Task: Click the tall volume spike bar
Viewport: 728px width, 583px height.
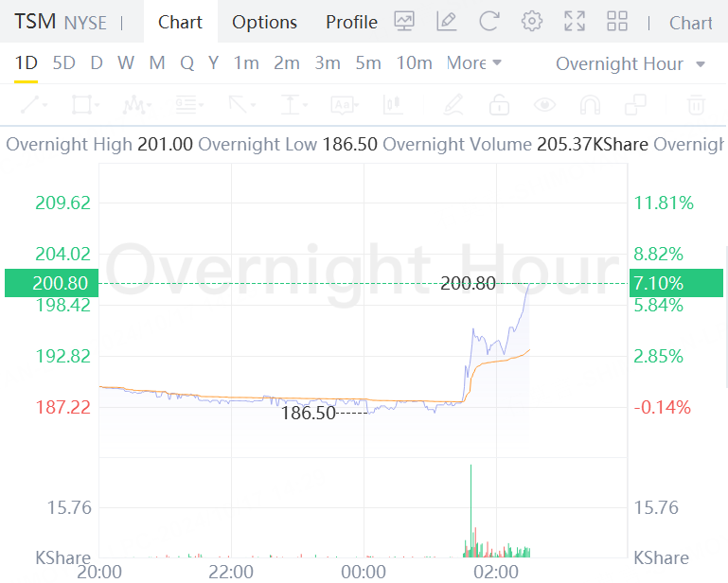Action: [x=471, y=510]
